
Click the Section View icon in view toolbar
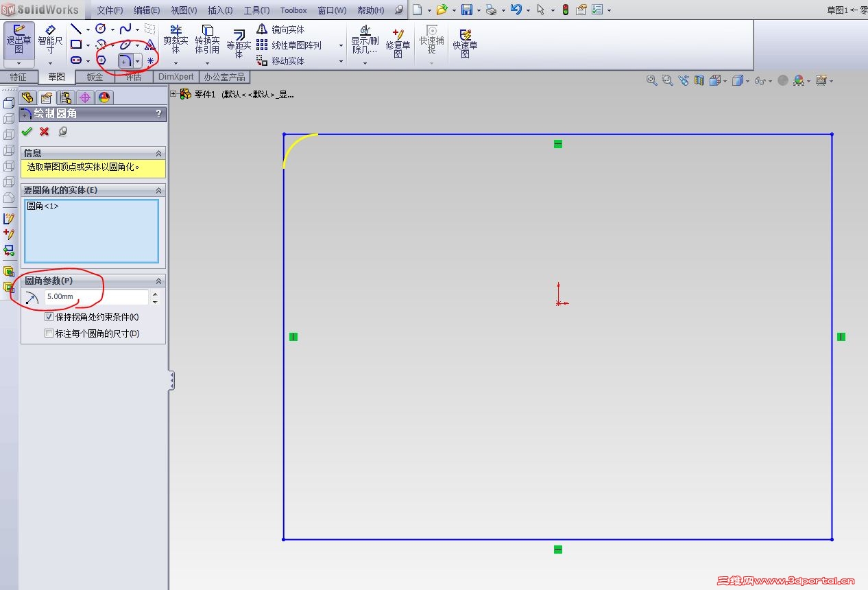[699, 80]
